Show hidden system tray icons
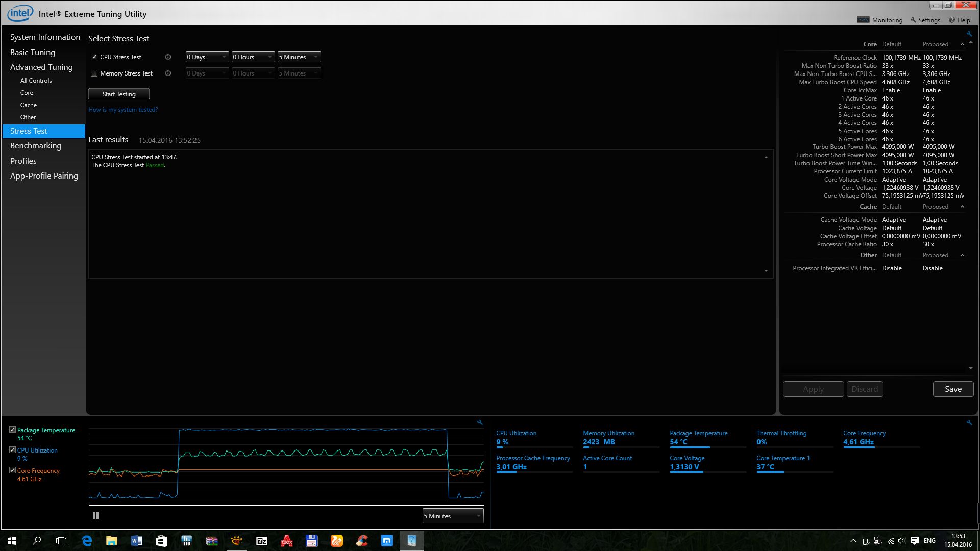 point(853,541)
